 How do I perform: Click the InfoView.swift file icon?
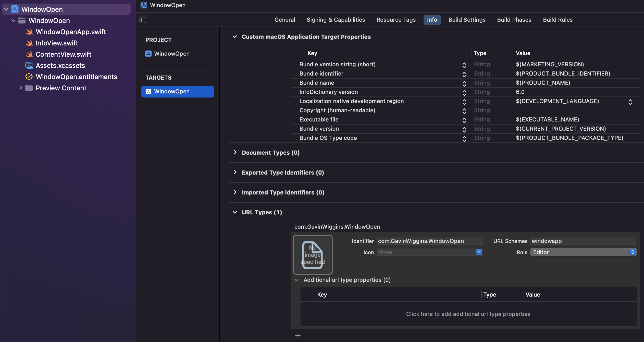29,43
